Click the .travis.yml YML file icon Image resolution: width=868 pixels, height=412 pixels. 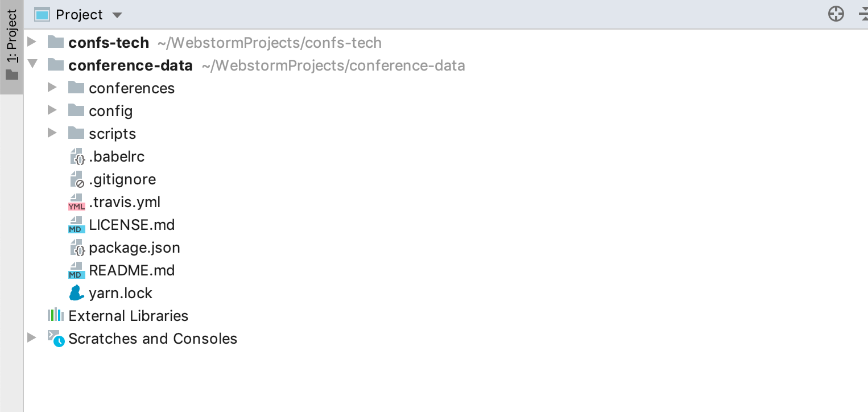tap(76, 203)
